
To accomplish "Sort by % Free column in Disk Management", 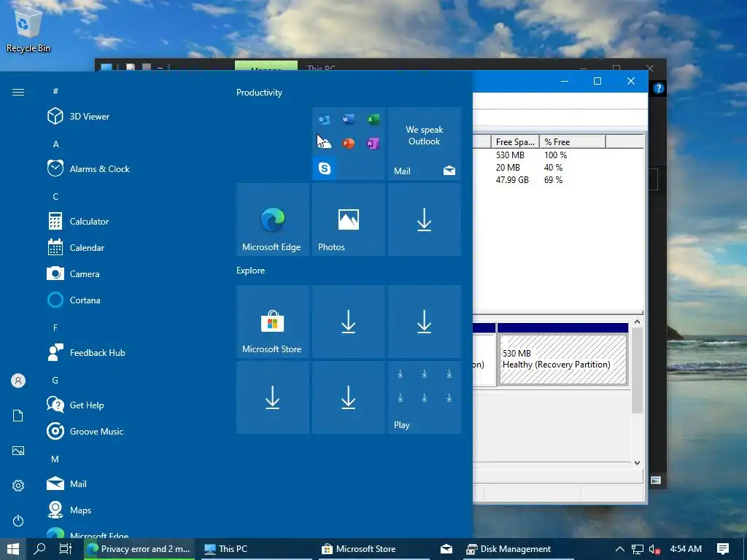I will [x=572, y=142].
